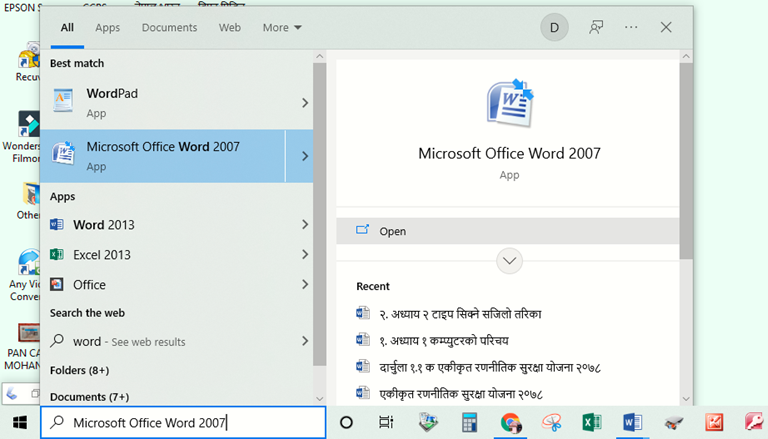Viewport: 768px width, 439px height.
Task: Open the photo stack app icon on the taskbar
Action: click(x=428, y=422)
